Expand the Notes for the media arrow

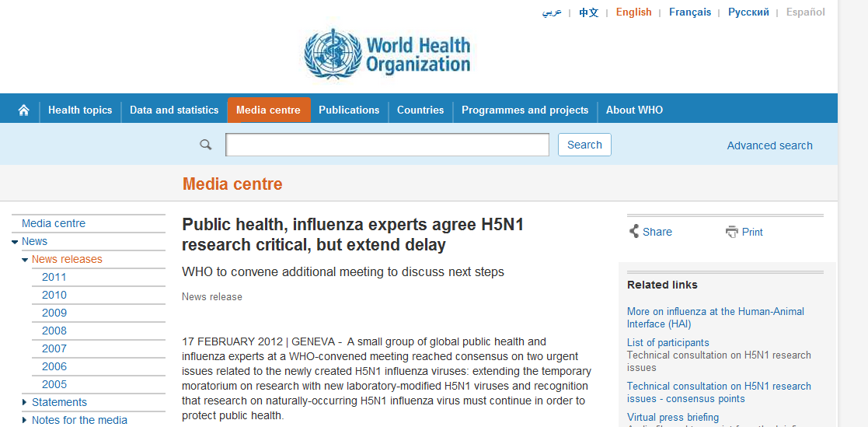pos(24,420)
